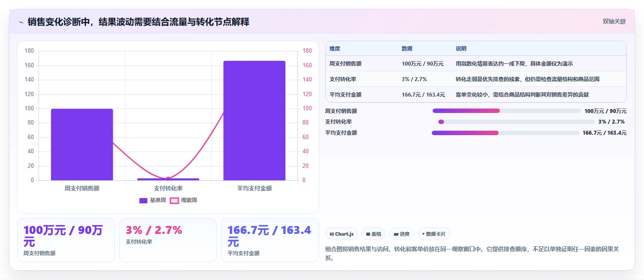Click the 说明 table column header
The width and height of the screenshot is (644, 280).
(x=461, y=49)
